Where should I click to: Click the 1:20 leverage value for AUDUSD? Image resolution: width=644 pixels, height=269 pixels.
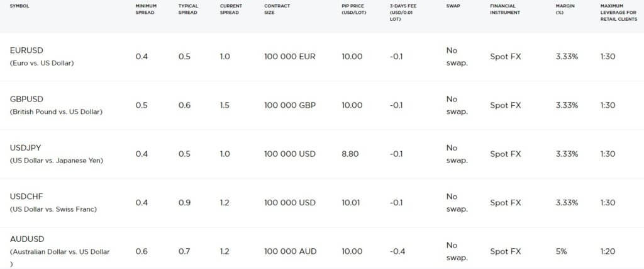[608, 251]
